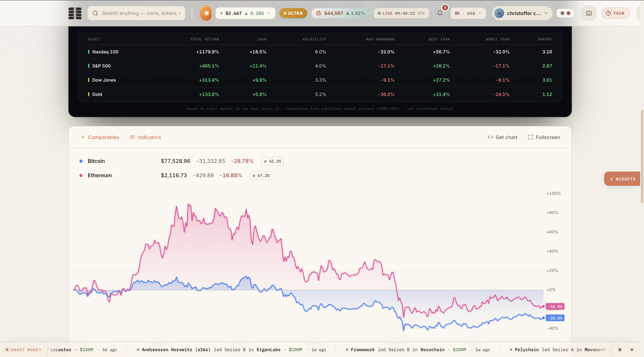644x357 pixels.
Task: Click the orange orb assistant icon
Action: (206, 13)
